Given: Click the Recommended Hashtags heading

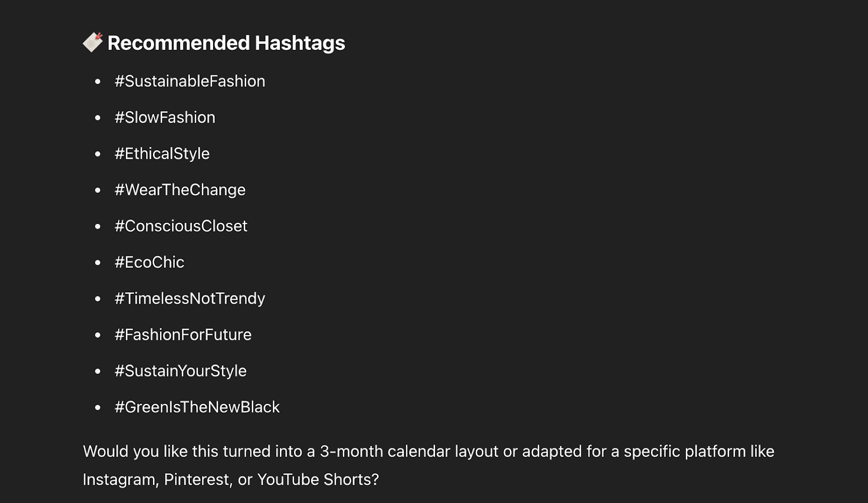Looking at the screenshot, I should tap(226, 43).
